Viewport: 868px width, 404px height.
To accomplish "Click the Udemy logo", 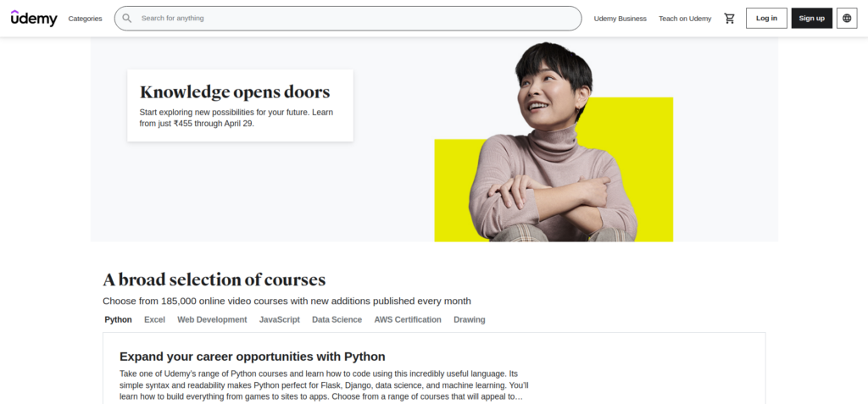I will point(34,19).
